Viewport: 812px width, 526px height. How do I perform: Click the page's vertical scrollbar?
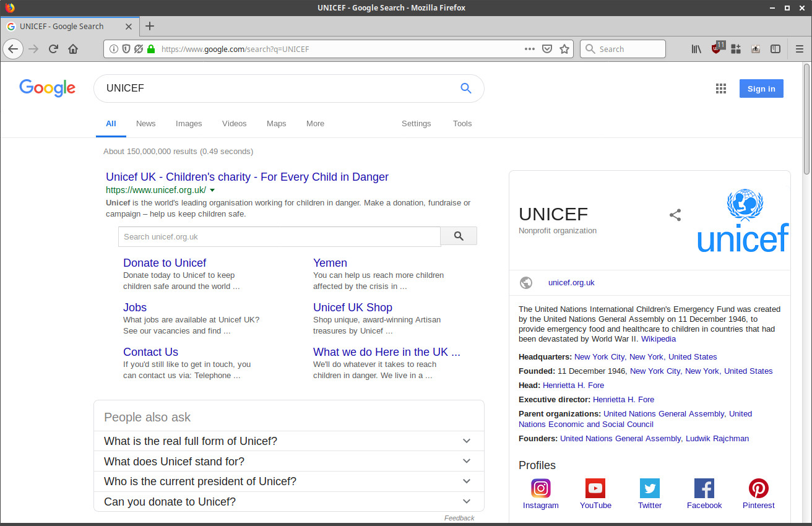(x=806, y=118)
